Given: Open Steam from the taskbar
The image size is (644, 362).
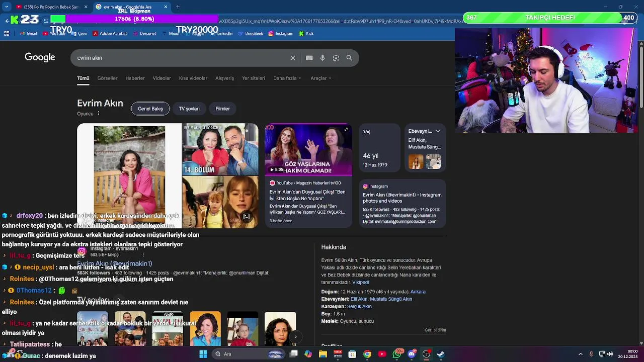Looking at the screenshot, I should [441, 354].
